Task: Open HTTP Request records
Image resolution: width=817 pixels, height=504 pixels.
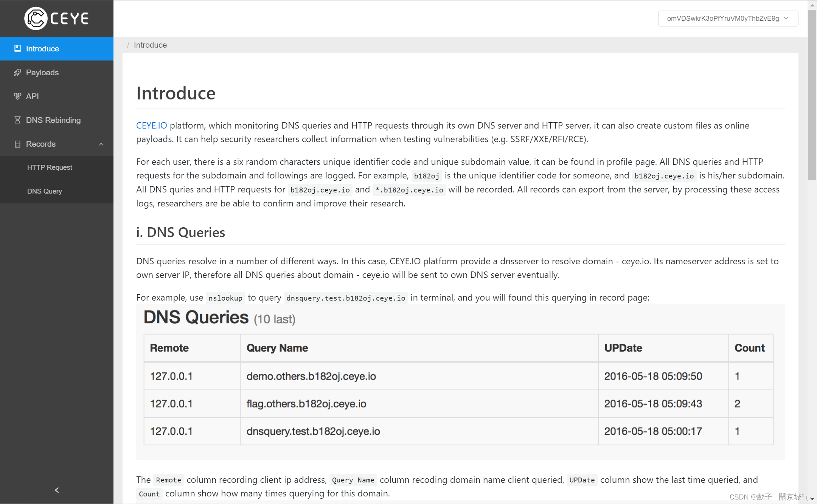Action: [50, 167]
